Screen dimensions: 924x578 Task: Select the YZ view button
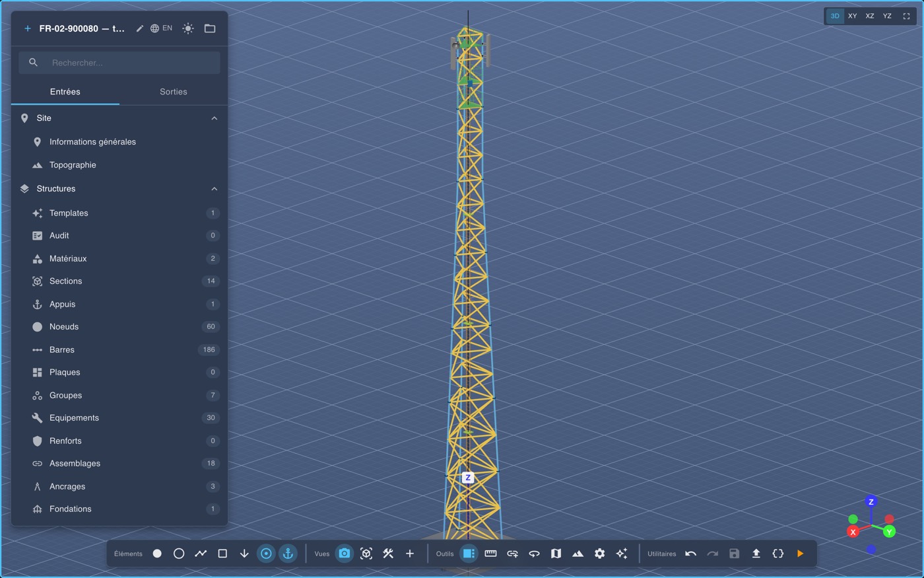pyautogui.click(x=887, y=16)
